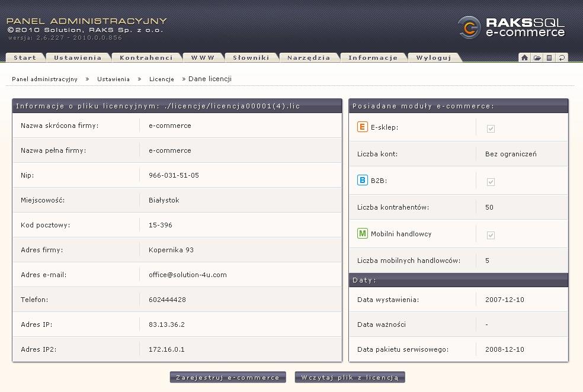The width and height of the screenshot is (583, 392).
Task: Click the mobile salesmen count 5
Action: click(487, 261)
